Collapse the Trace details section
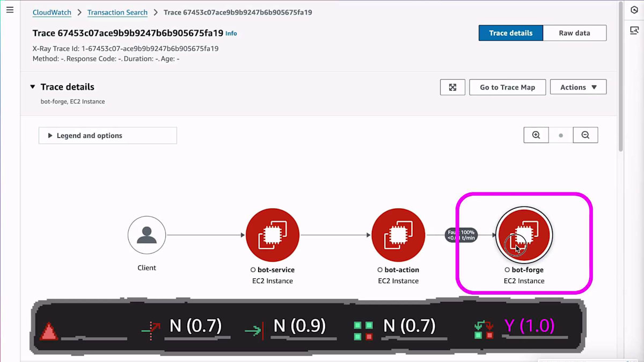644x362 pixels. pyautogui.click(x=33, y=87)
